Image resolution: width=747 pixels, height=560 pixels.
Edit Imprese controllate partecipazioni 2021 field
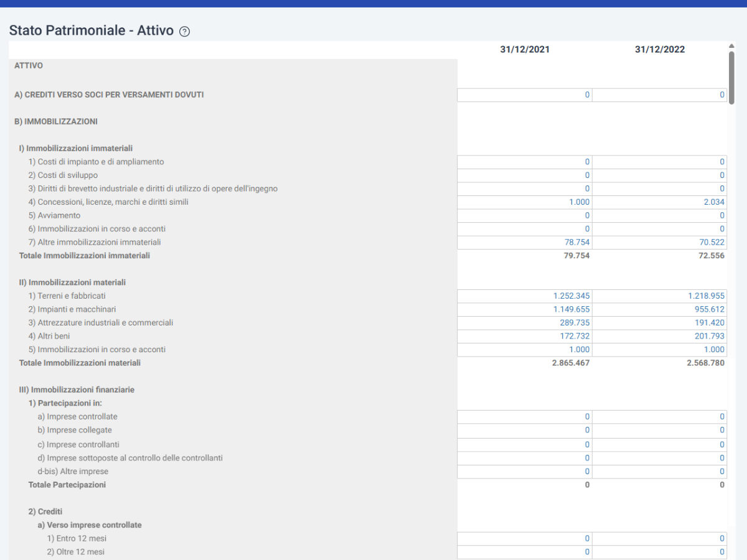pos(525,417)
